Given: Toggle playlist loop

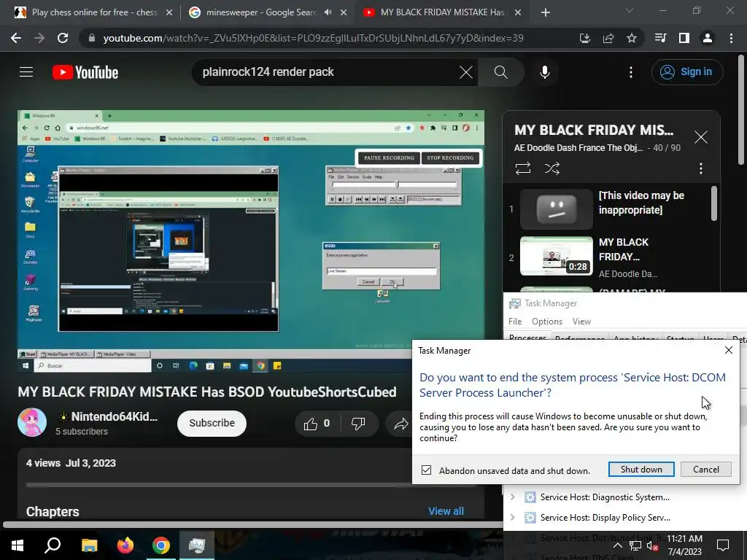Looking at the screenshot, I should point(523,168).
